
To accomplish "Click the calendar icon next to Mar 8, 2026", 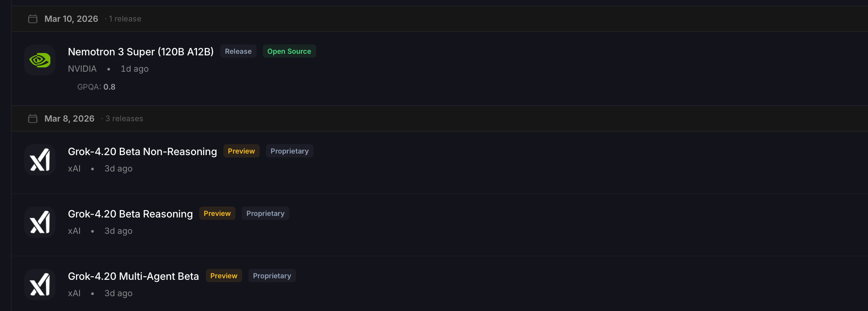I will (x=33, y=118).
